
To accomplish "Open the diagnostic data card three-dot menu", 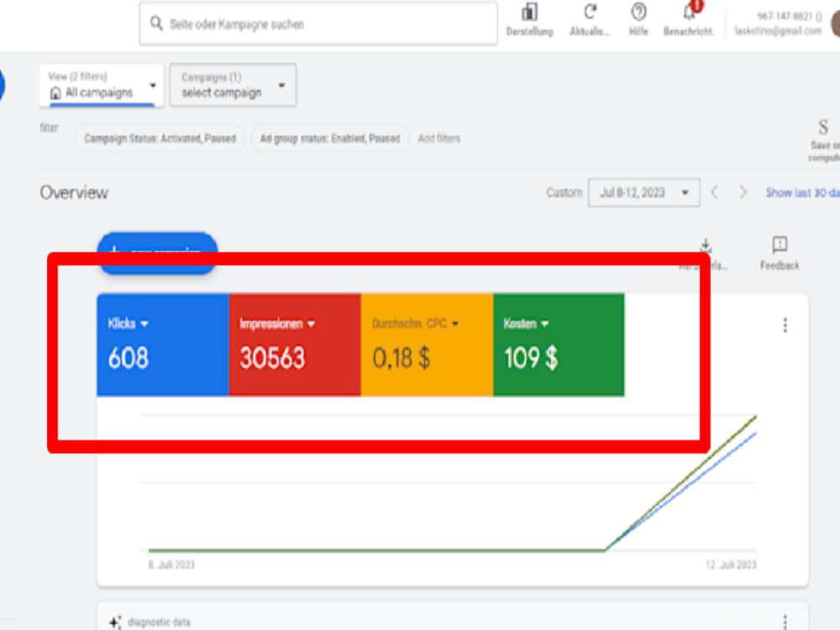I will [785, 622].
